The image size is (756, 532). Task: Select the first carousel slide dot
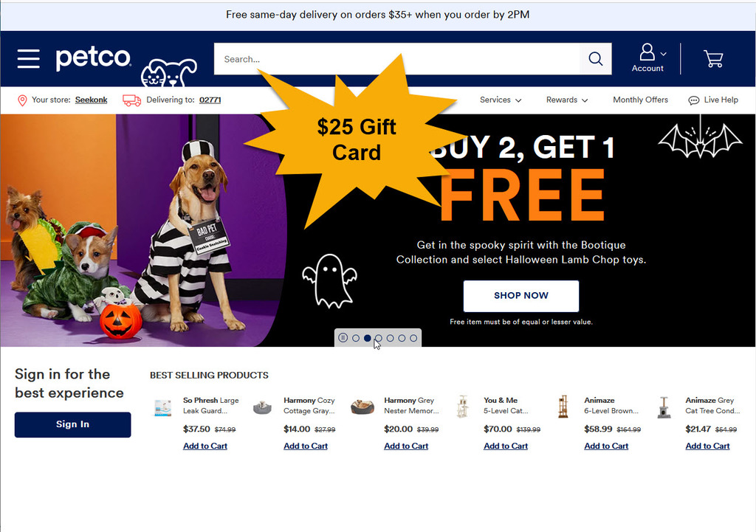tap(356, 338)
